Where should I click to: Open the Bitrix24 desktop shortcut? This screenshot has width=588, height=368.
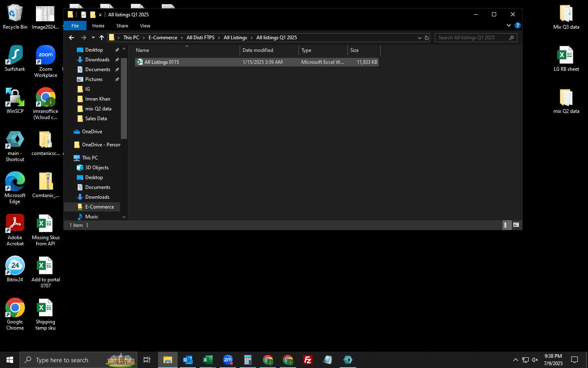click(x=15, y=269)
